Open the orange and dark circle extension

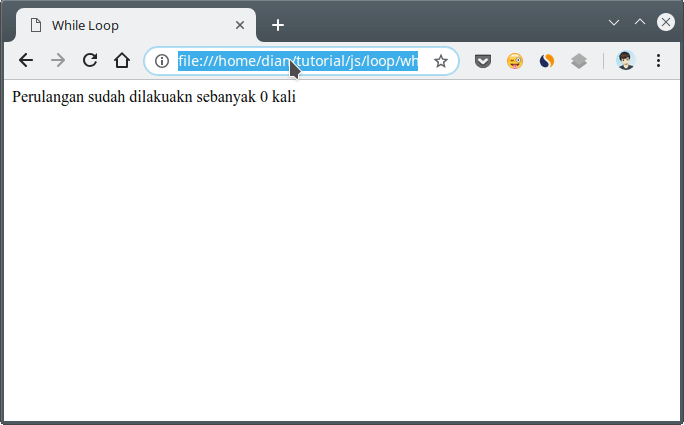click(x=546, y=61)
